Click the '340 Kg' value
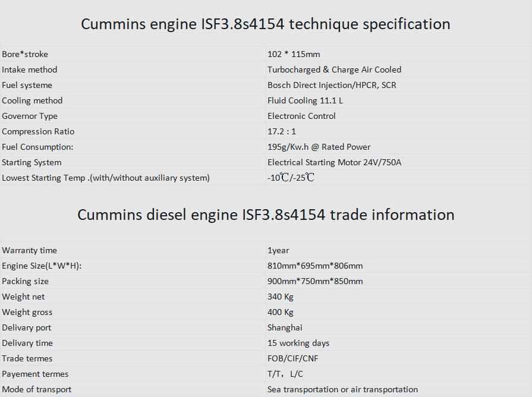 pyautogui.click(x=280, y=297)
